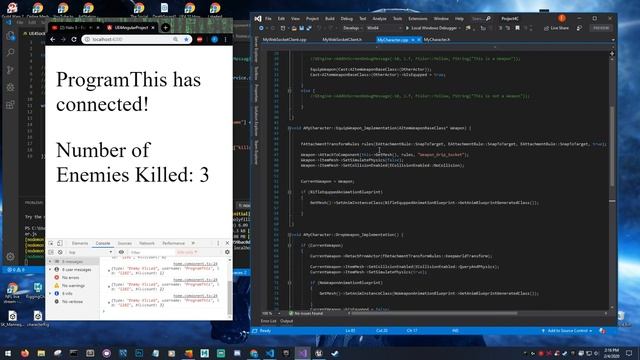Open the Develop configuration dropdown

point(352,28)
